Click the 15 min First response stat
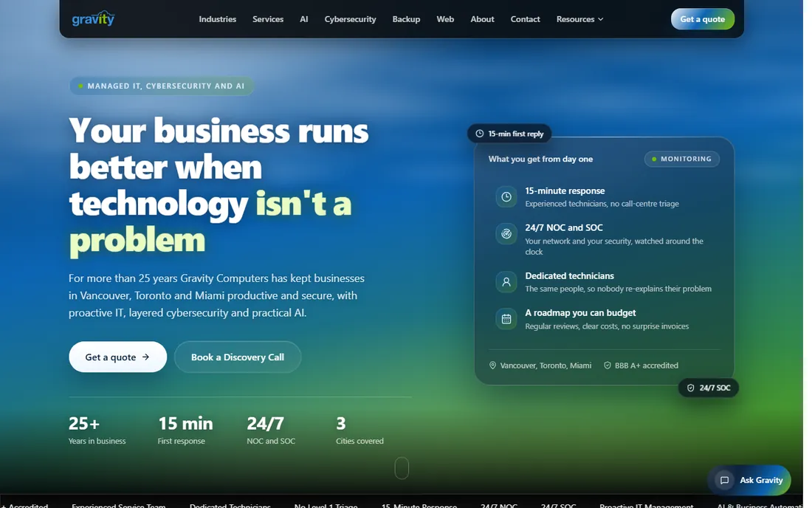 pos(185,430)
